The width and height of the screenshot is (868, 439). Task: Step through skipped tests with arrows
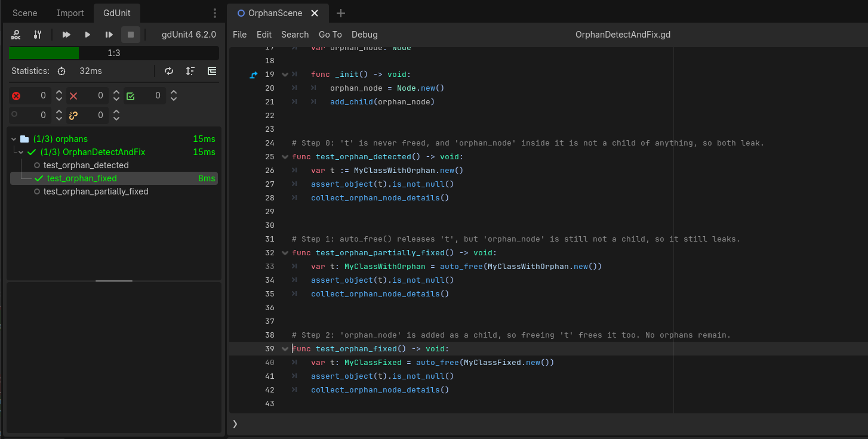pos(59,115)
